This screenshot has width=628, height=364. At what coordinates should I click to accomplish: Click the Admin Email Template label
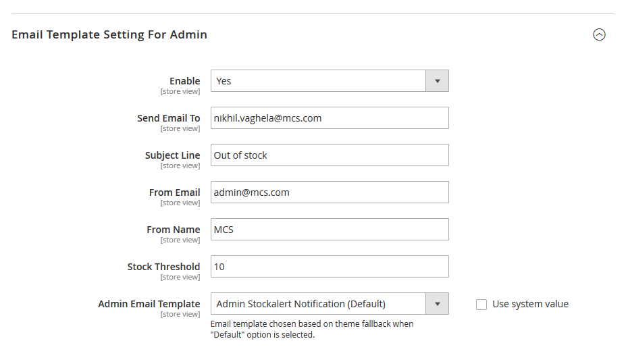pyautogui.click(x=149, y=304)
